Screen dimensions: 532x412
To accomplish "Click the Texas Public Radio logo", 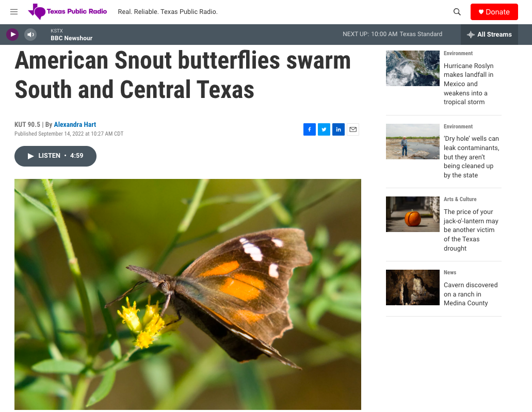I will (x=68, y=12).
